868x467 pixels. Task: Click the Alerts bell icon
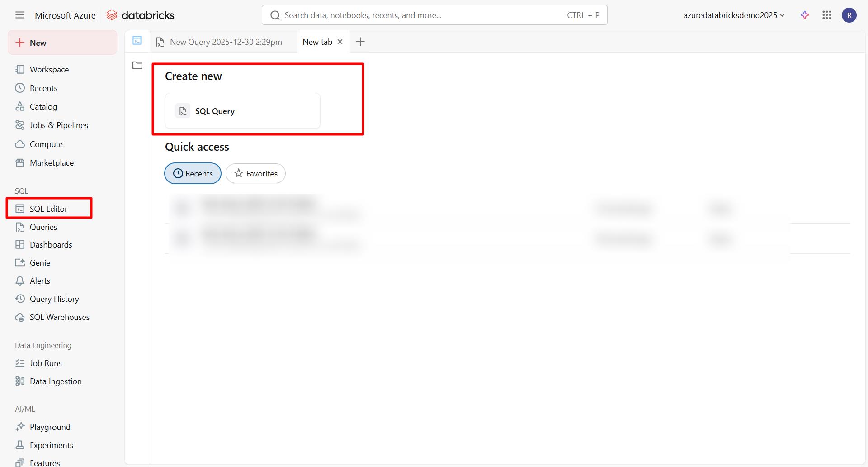click(x=20, y=281)
